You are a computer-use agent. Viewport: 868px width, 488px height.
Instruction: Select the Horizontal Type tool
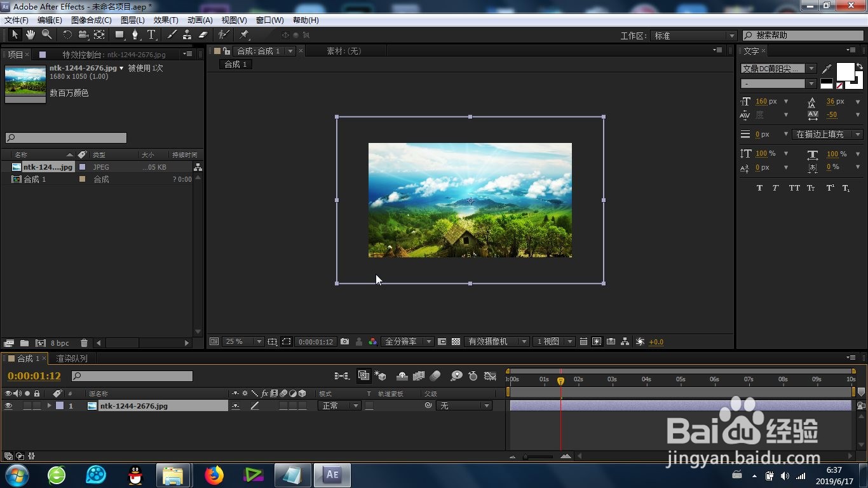click(151, 34)
